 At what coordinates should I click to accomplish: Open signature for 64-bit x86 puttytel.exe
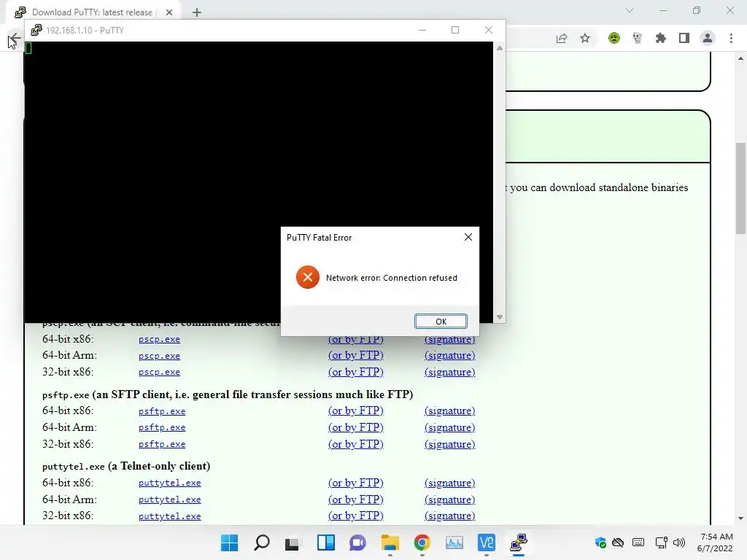[x=449, y=483]
